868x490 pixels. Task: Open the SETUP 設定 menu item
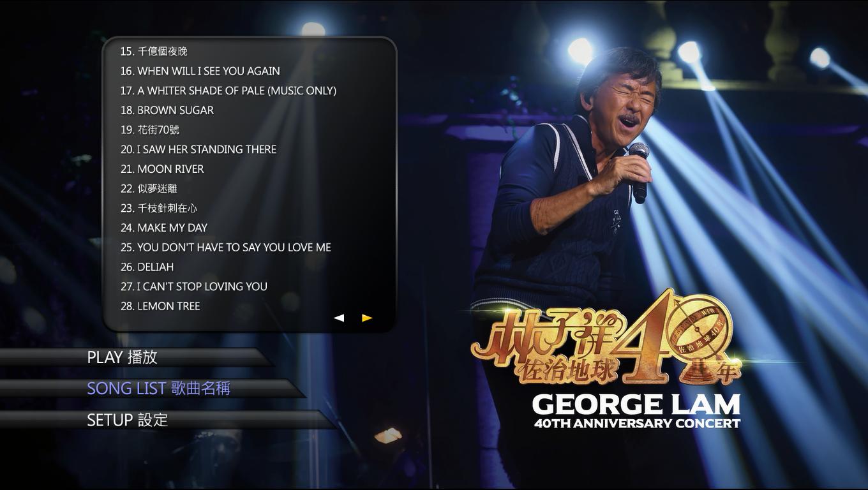(128, 420)
